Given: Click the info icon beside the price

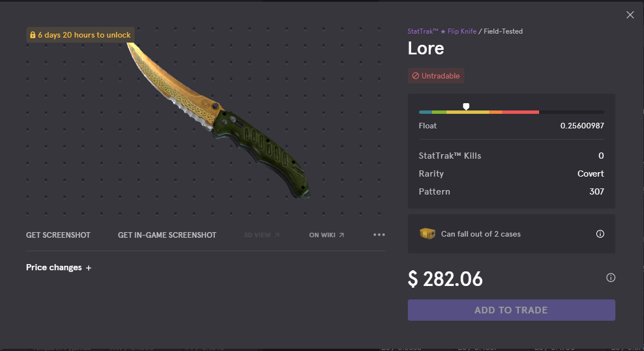Looking at the screenshot, I should pos(611,278).
